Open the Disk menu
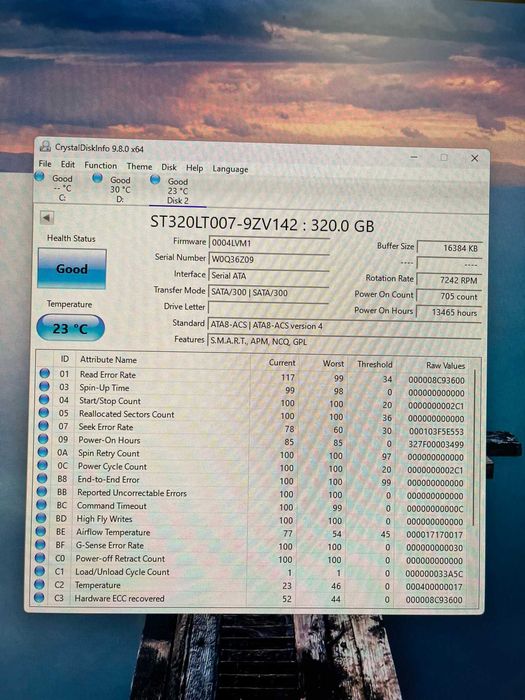This screenshot has height=700, width=525. 169,167
